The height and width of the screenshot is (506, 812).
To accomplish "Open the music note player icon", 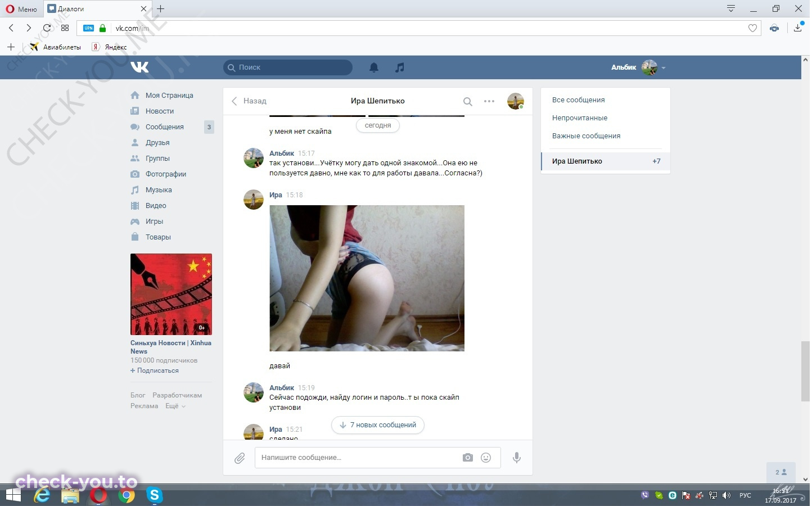I will [399, 67].
